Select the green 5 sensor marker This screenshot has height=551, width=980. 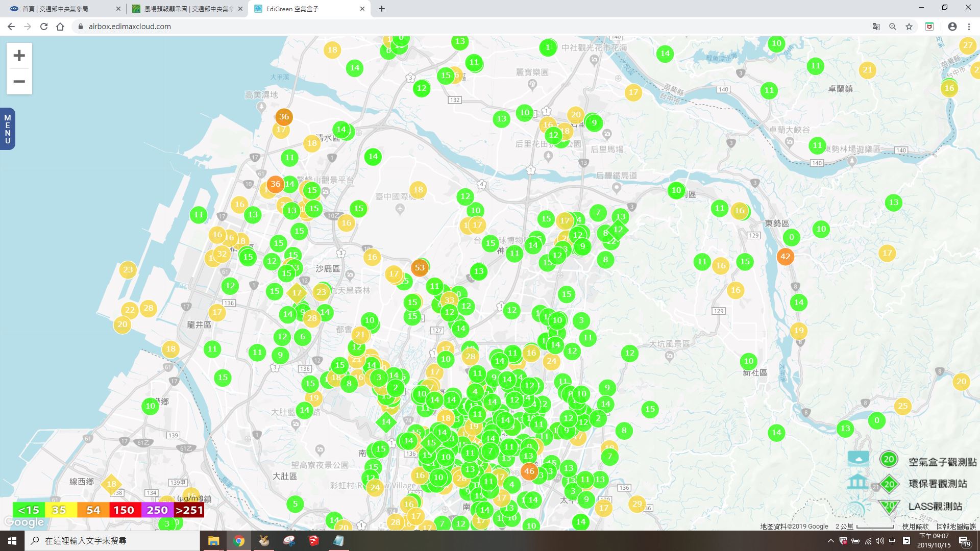click(295, 505)
